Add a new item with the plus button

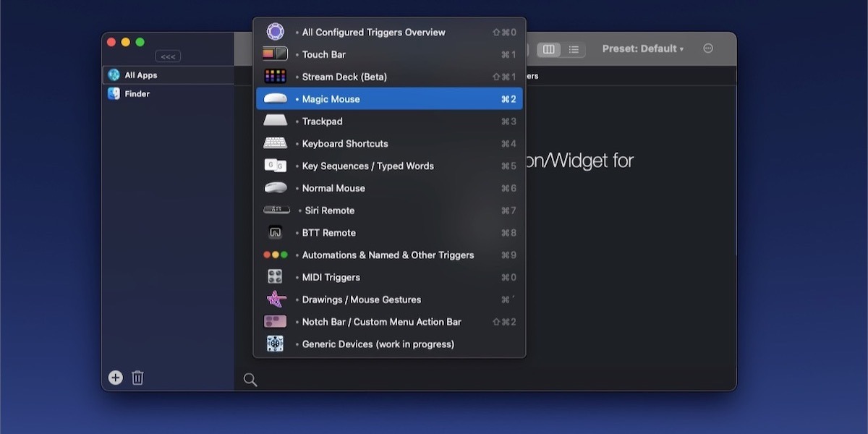[x=115, y=377]
